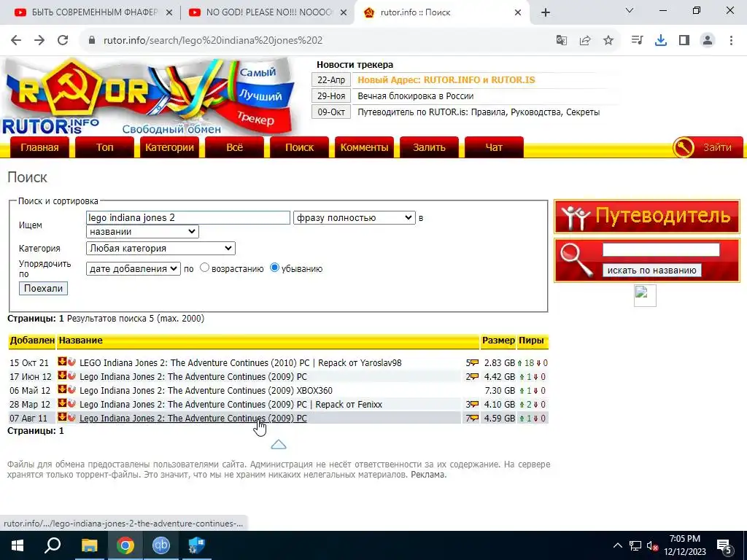Focus sidebar quick search input
This screenshot has width=747, height=560.
tap(661, 249)
